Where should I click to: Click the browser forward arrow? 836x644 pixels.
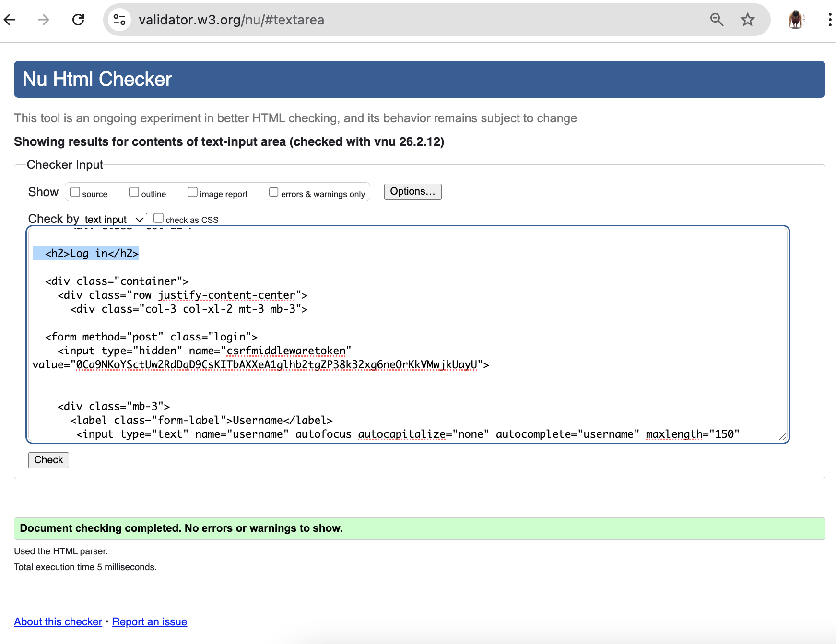pos(43,20)
